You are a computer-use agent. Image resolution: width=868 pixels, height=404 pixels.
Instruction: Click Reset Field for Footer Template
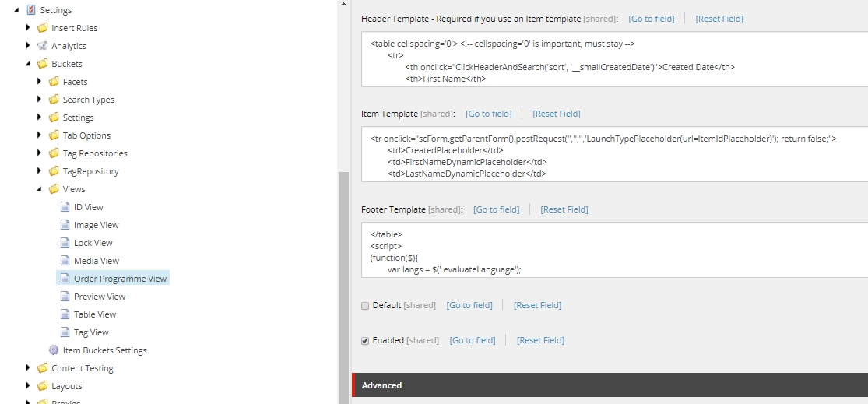564,209
